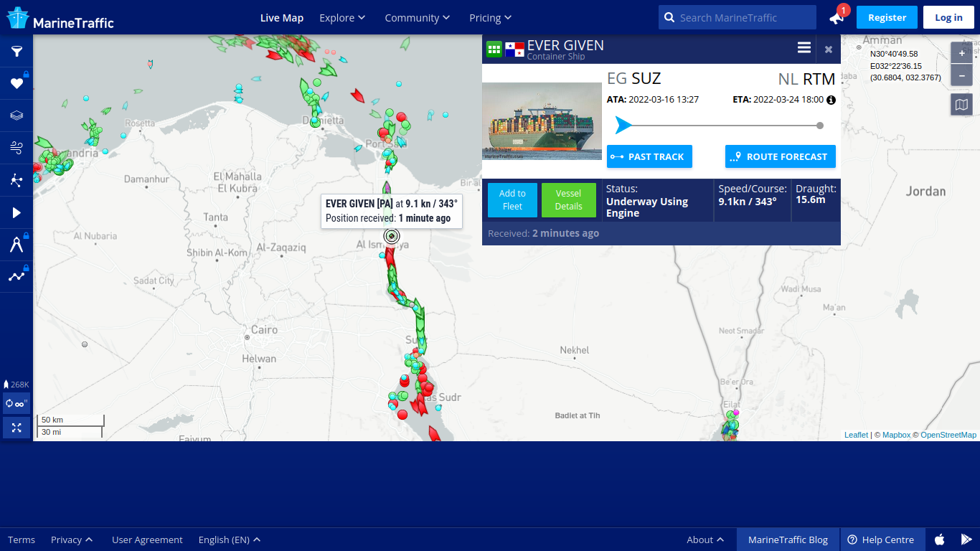Click the Log in button
The image size is (980, 551).
[948, 18]
